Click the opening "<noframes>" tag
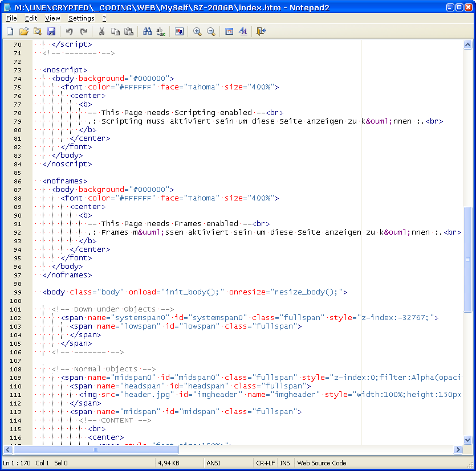Image resolution: width=476 pixels, height=471 pixels. tap(65, 181)
